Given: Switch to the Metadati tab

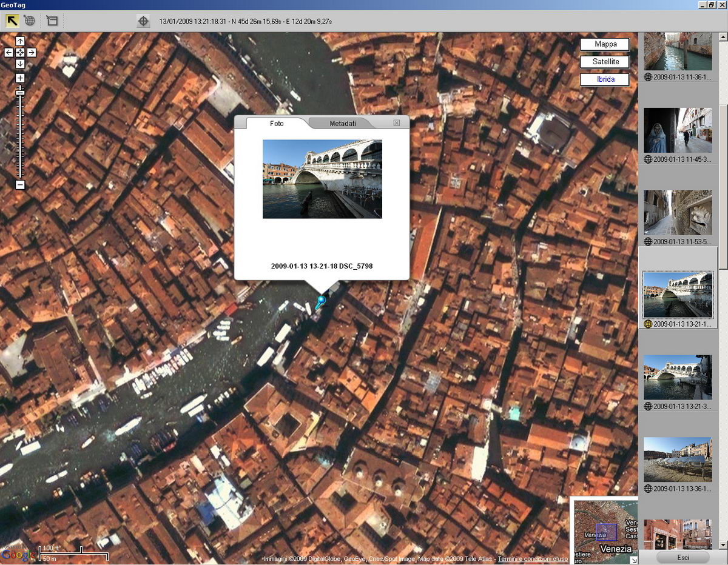Looking at the screenshot, I should click(343, 123).
